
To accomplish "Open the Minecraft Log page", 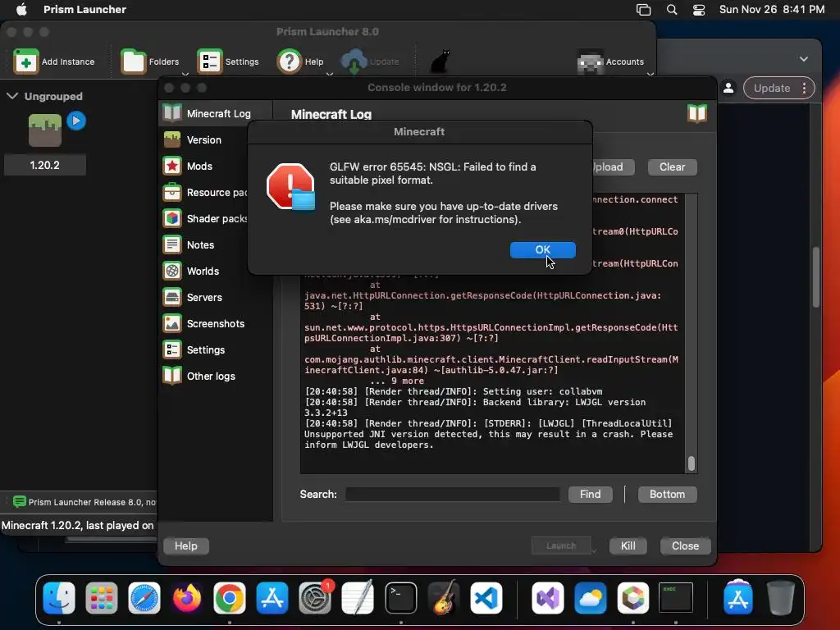I will (x=216, y=113).
